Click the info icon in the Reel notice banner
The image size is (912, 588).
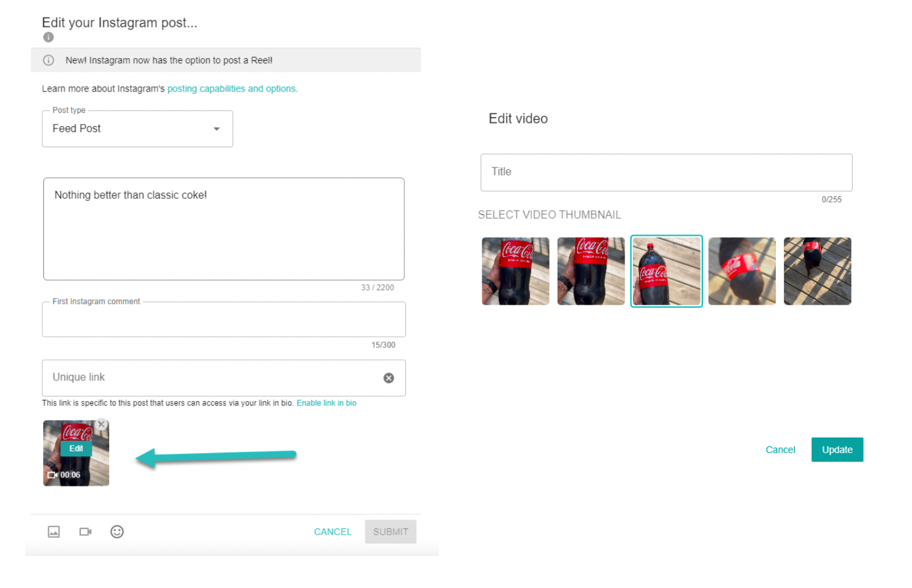point(48,60)
